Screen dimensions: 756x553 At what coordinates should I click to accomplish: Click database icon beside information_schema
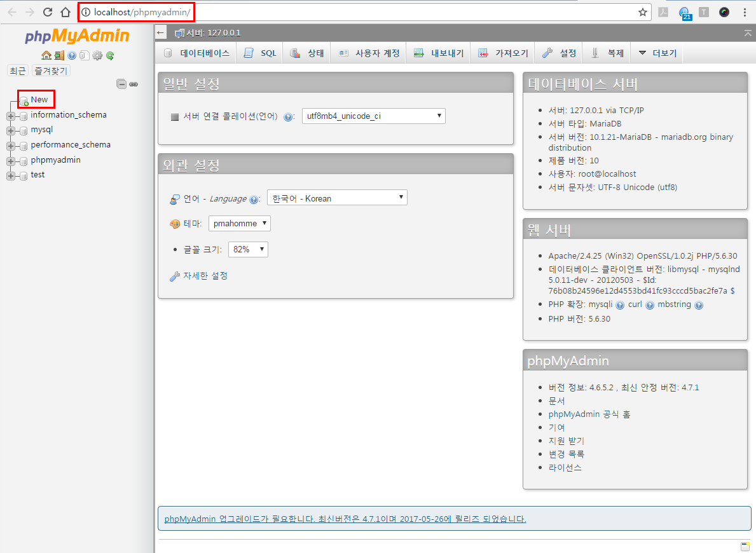point(23,116)
